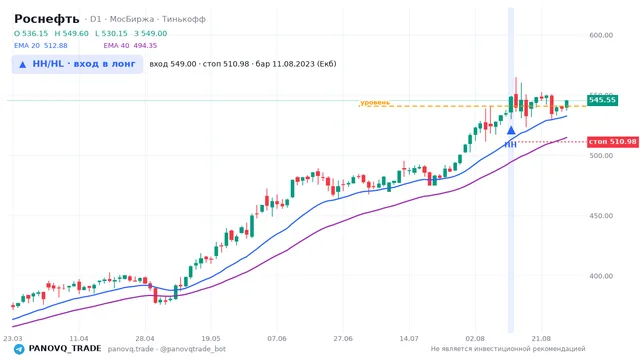Click the 21.08 date axis label

(541, 339)
